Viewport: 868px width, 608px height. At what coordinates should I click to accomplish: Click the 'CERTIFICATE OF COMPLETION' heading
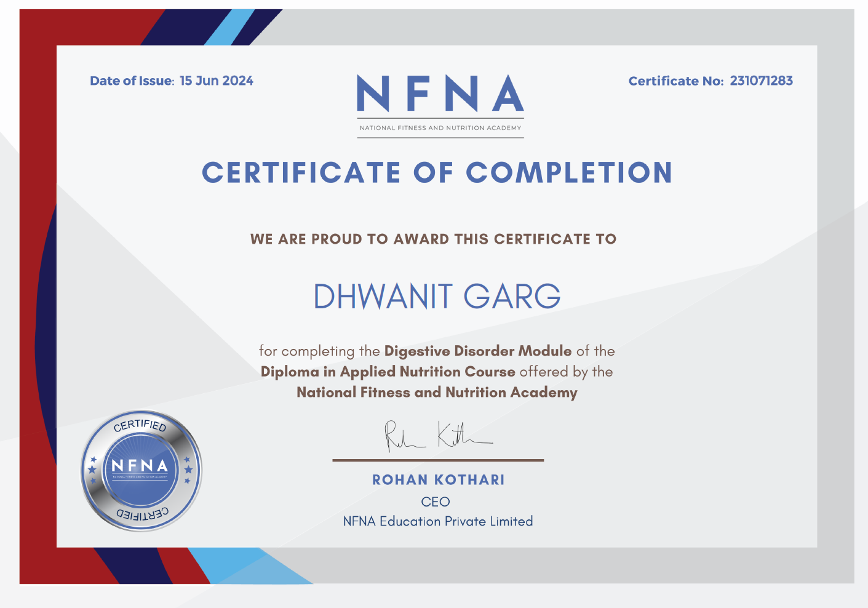click(437, 172)
